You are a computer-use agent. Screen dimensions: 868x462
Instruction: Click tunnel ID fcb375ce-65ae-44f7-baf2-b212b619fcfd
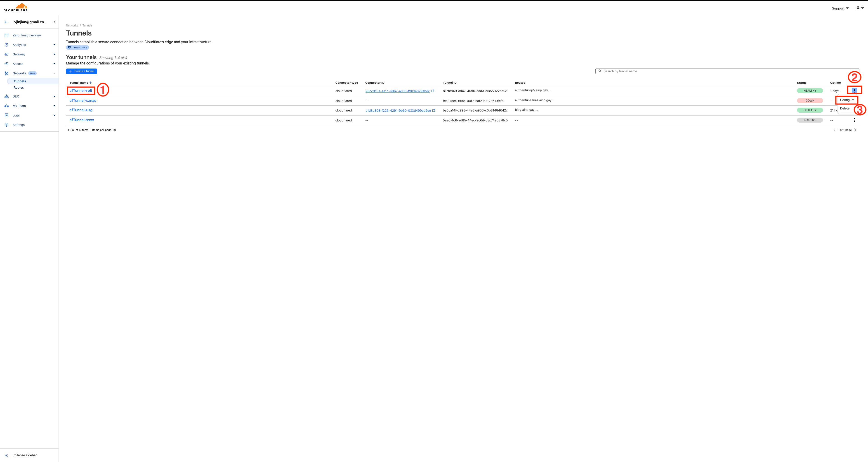(x=473, y=101)
